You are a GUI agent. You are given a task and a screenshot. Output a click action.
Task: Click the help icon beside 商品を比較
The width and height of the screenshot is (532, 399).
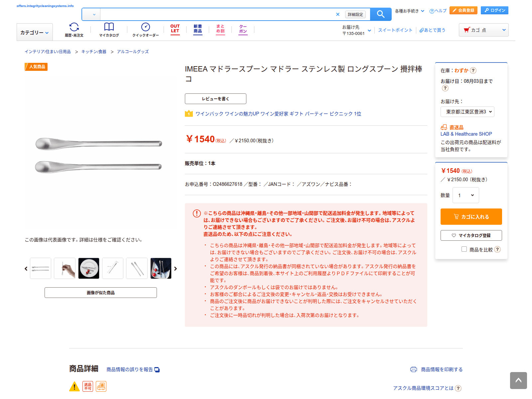[497, 250]
